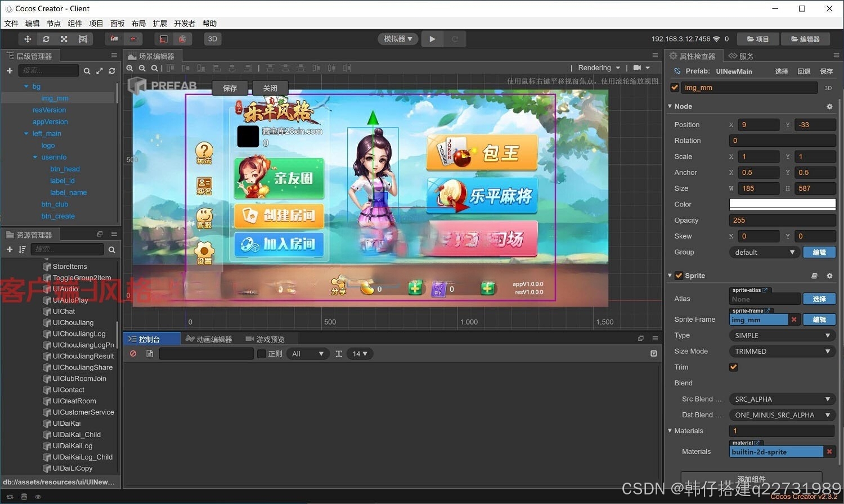Open the hierarchy panel menu icon

click(114, 55)
